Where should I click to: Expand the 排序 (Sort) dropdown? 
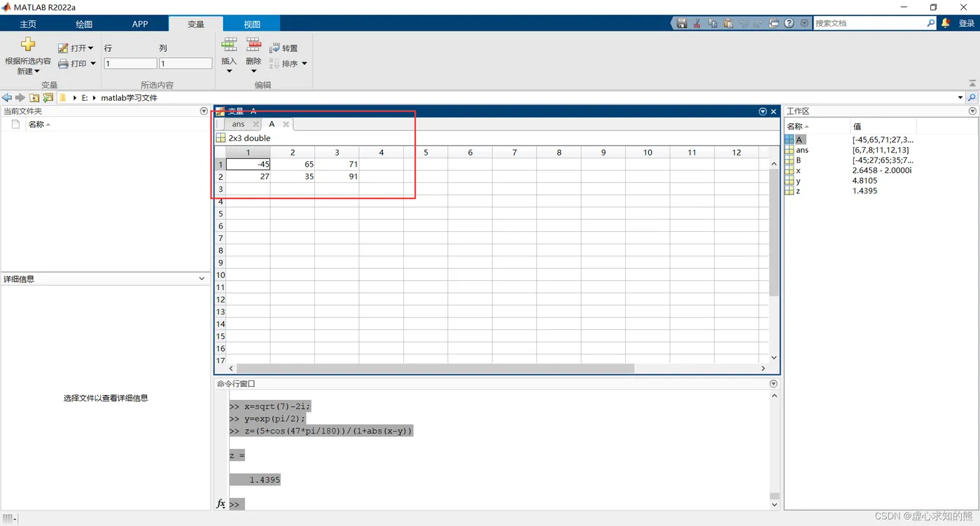coord(304,64)
